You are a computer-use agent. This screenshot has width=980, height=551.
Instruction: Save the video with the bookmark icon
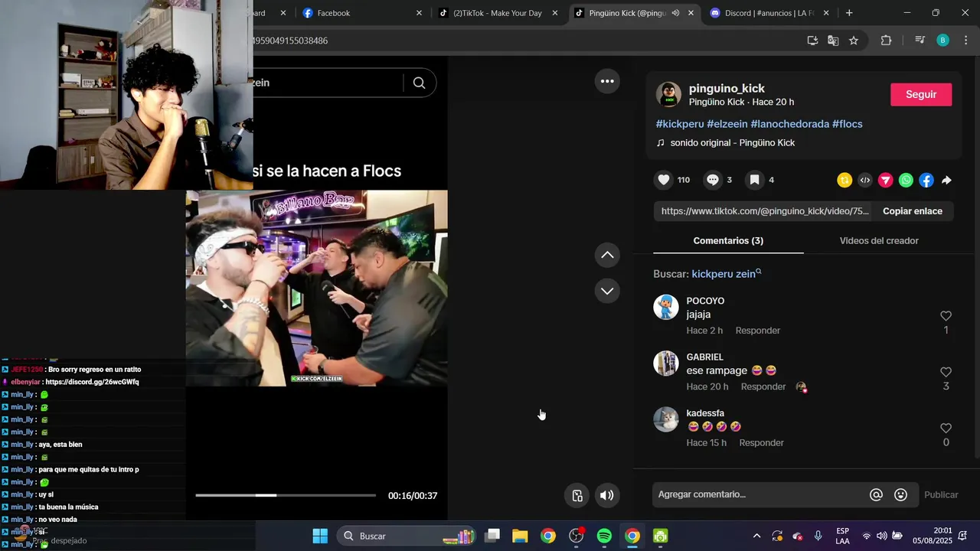pyautogui.click(x=754, y=180)
